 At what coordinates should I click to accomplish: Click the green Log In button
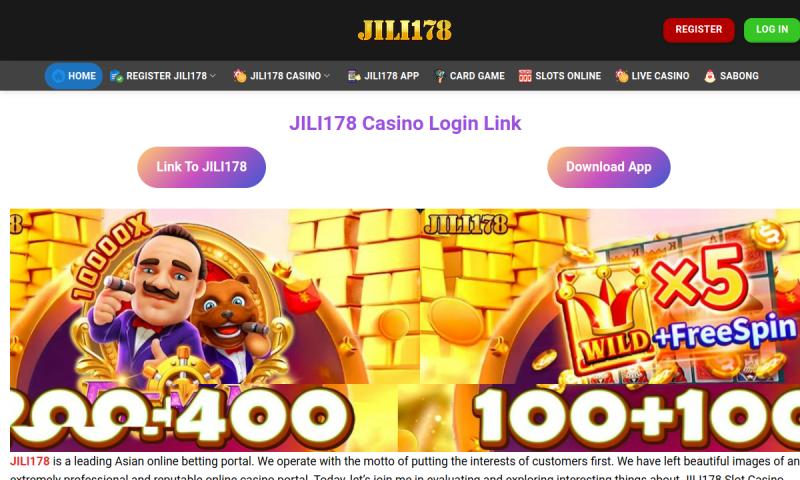(x=771, y=30)
